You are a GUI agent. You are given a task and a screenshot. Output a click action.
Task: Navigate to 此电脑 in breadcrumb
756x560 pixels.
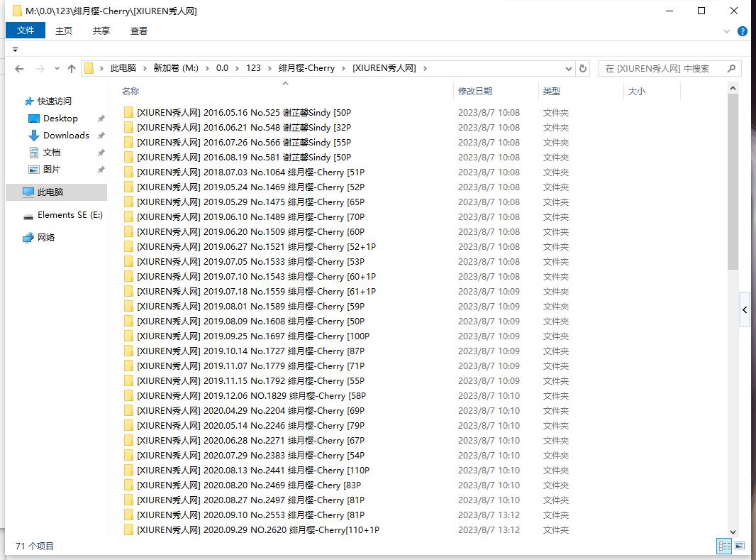(123, 69)
